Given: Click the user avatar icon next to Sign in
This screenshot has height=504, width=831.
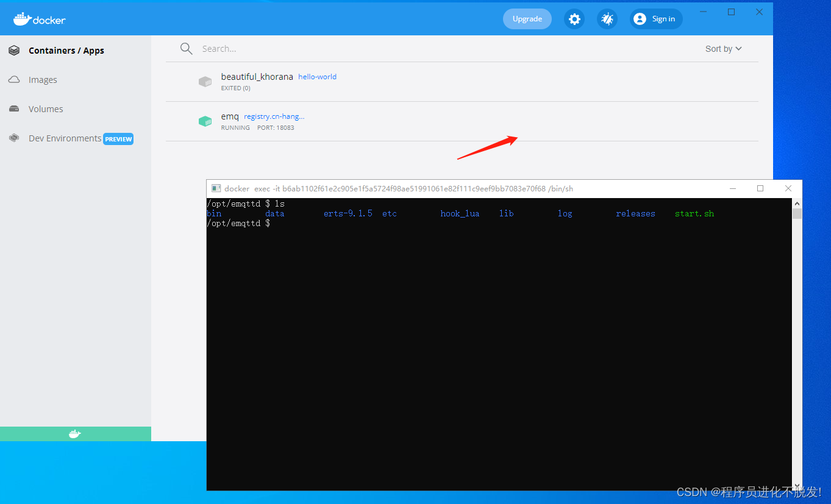Looking at the screenshot, I should point(640,19).
